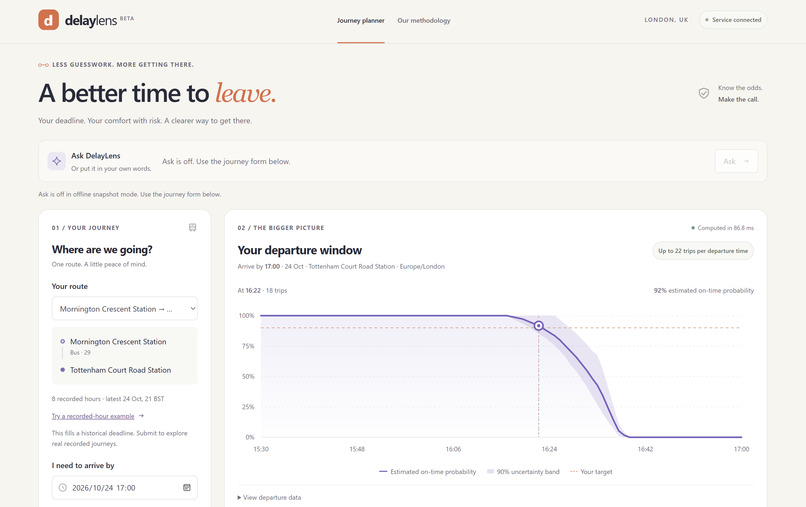Click Computed in 86.8 ms status
The height and width of the screenshot is (507, 806).
point(722,228)
